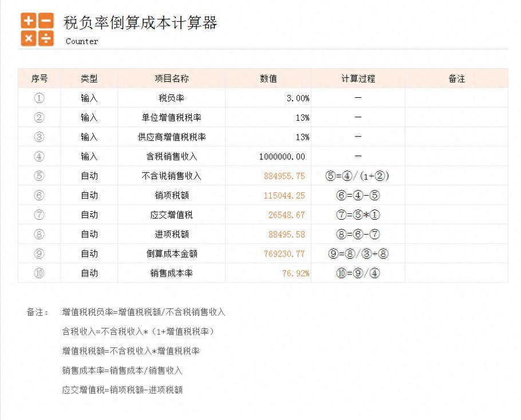Select the 计算过程 column header
This screenshot has width=521, height=420.
click(x=358, y=79)
